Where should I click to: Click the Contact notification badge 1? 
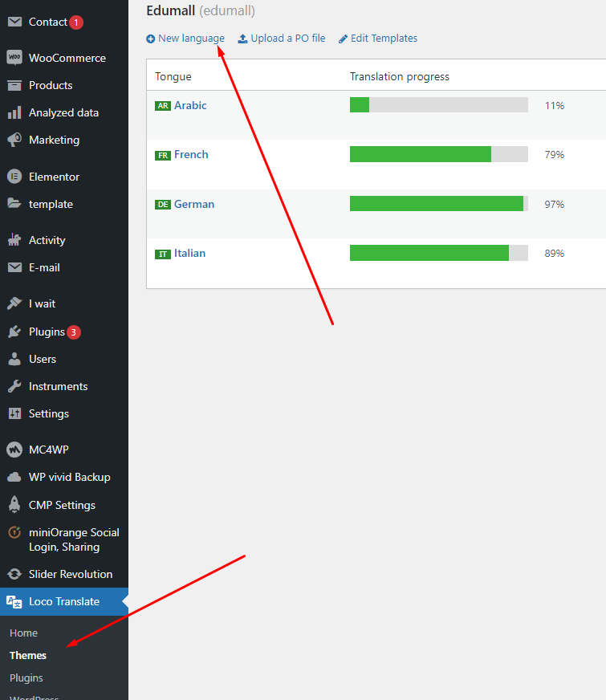coord(76,22)
